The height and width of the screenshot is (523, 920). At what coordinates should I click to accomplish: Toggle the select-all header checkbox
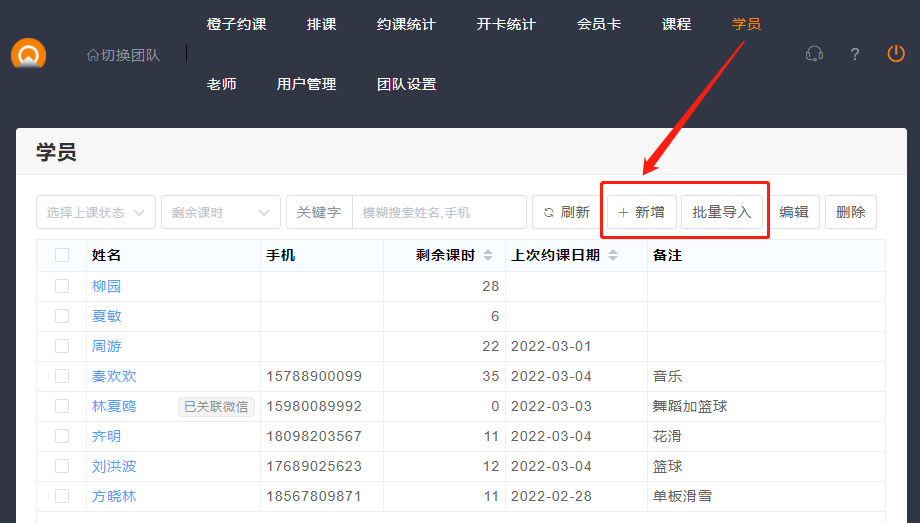click(62, 255)
